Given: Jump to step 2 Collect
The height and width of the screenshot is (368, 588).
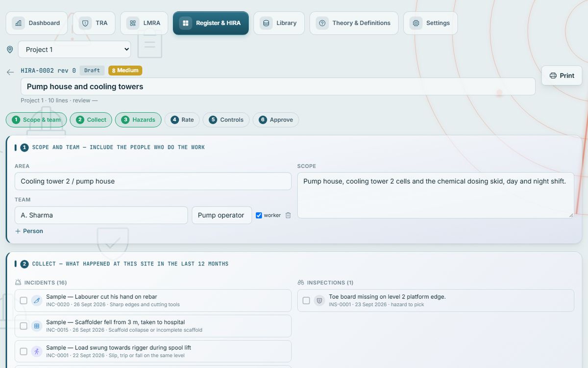Looking at the screenshot, I should click(91, 120).
